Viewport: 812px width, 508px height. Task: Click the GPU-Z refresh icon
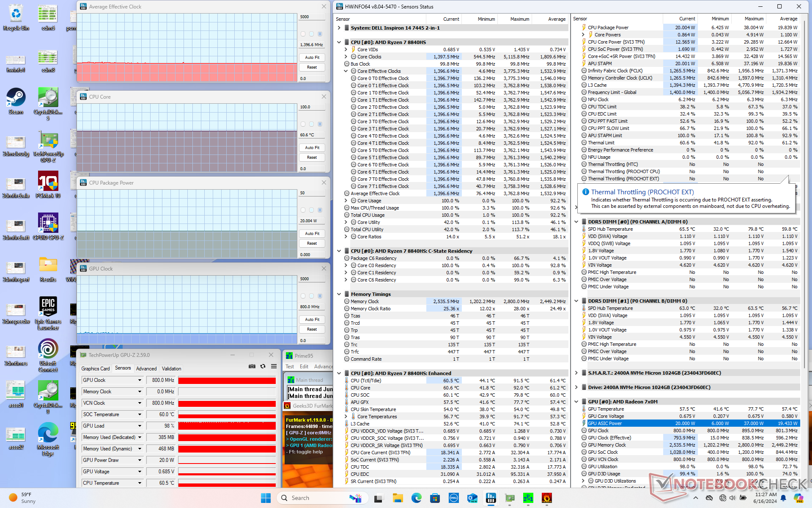(263, 367)
